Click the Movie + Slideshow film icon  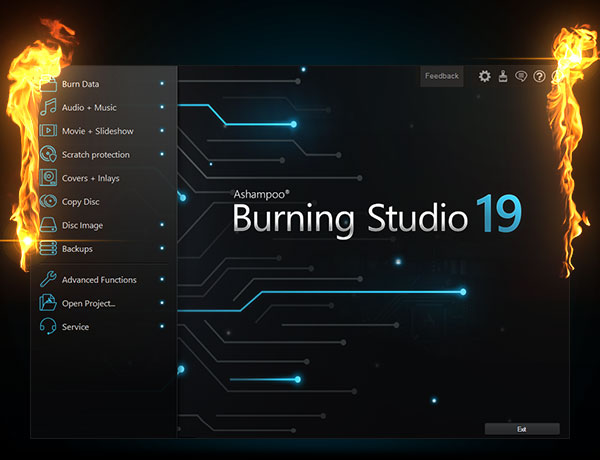(48, 130)
